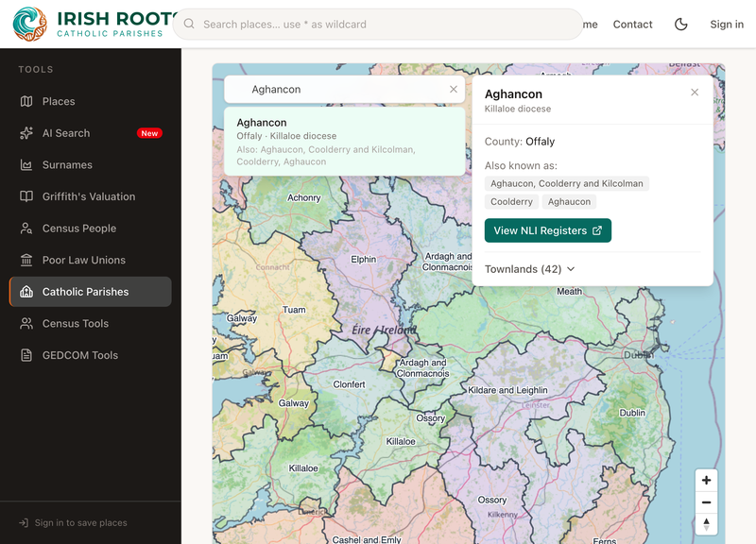Click the Kildare and Leighlin map label
The image size is (756, 544).
point(507,390)
